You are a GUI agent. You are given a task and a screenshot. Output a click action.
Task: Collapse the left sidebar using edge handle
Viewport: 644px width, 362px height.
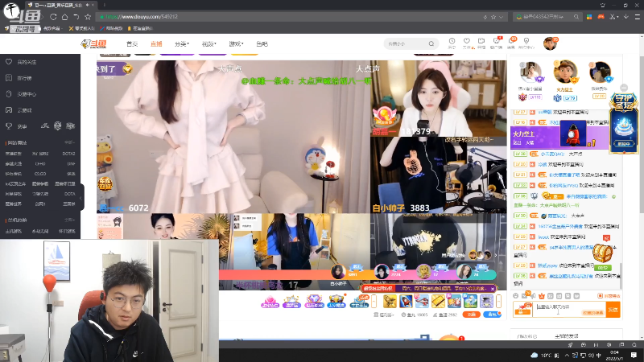pos(82,198)
